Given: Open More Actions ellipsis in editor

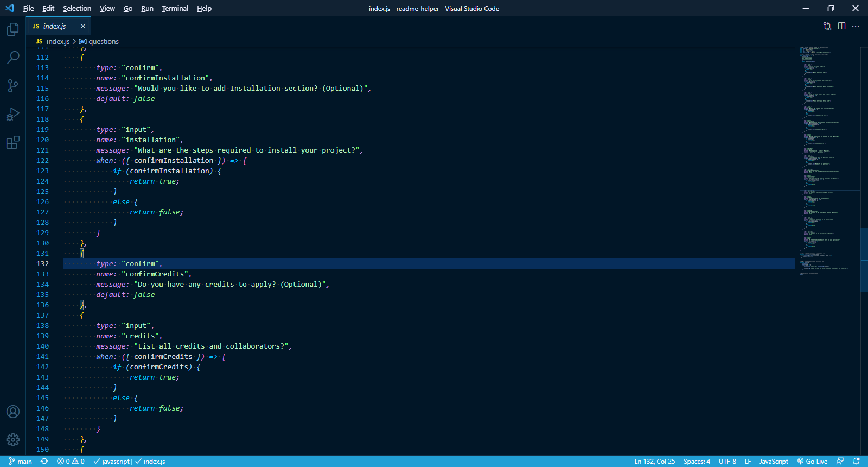Looking at the screenshot, I should (x=856, y=26).
